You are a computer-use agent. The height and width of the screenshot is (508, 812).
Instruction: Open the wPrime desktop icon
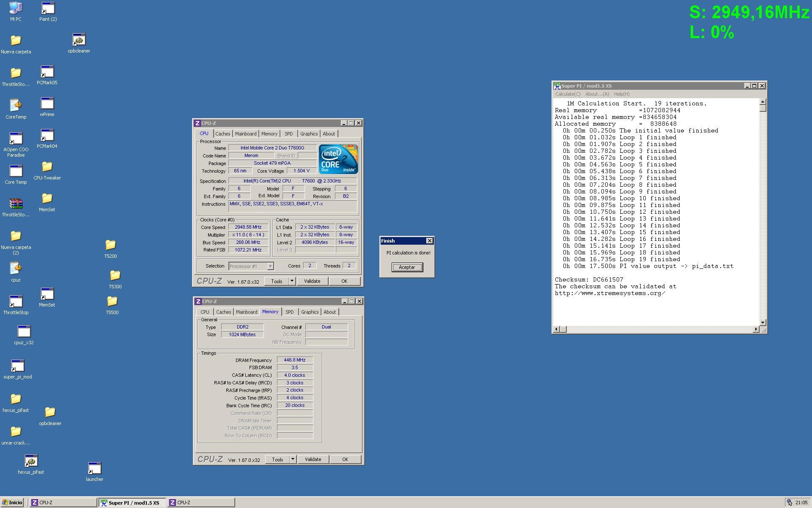(x=47, y=104)
